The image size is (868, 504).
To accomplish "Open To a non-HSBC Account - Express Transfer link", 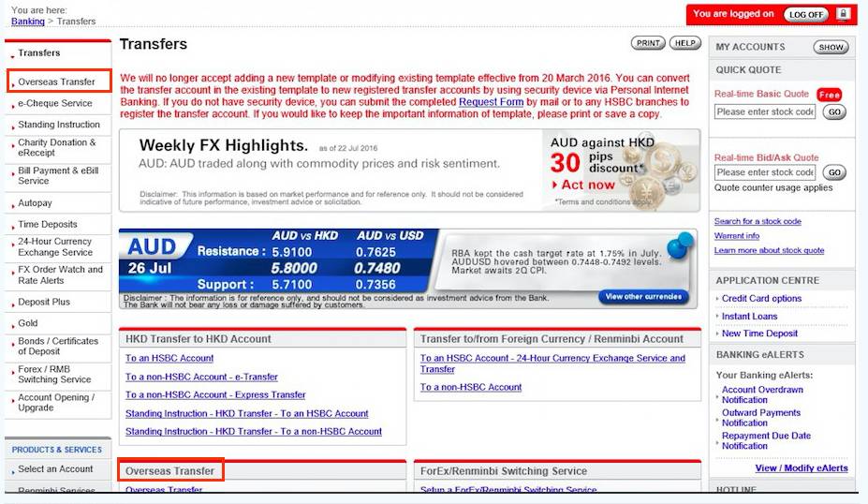I will click(215, 395).
